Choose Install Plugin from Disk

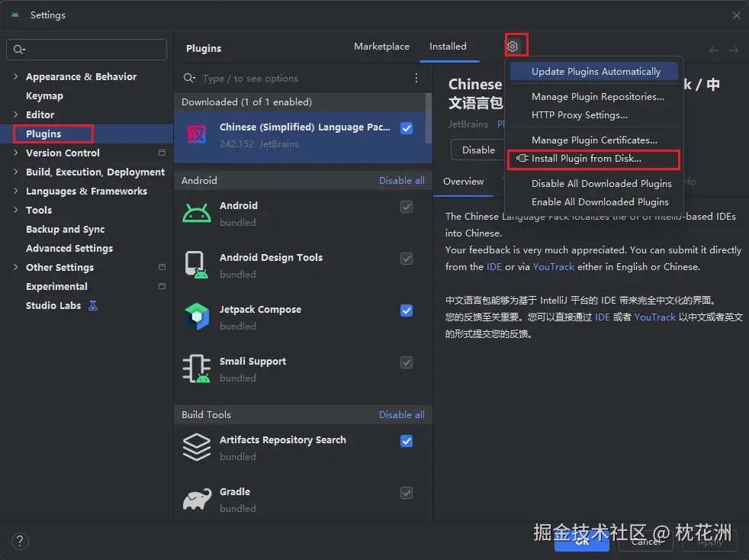[593, 159]
